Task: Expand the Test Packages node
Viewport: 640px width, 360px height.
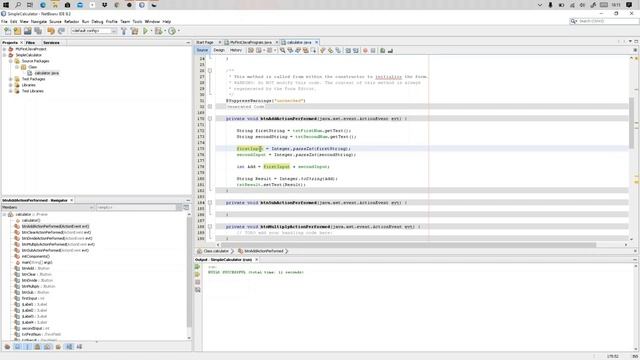Action: [11, 79]
